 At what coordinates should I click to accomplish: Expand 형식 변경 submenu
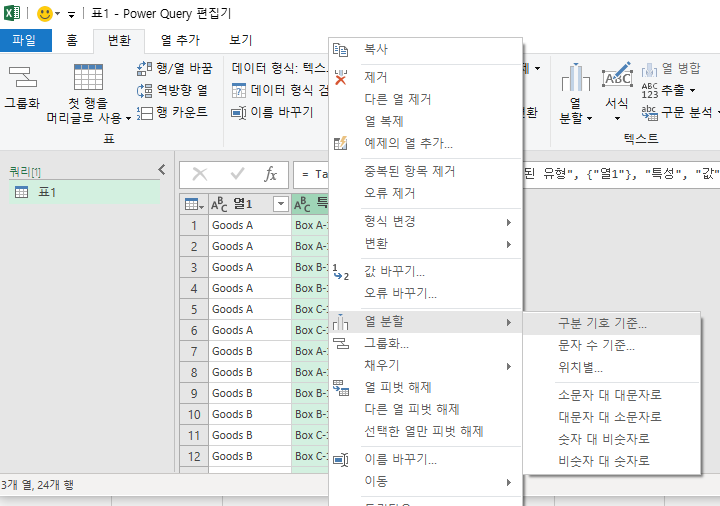click(x=425, y=222)
